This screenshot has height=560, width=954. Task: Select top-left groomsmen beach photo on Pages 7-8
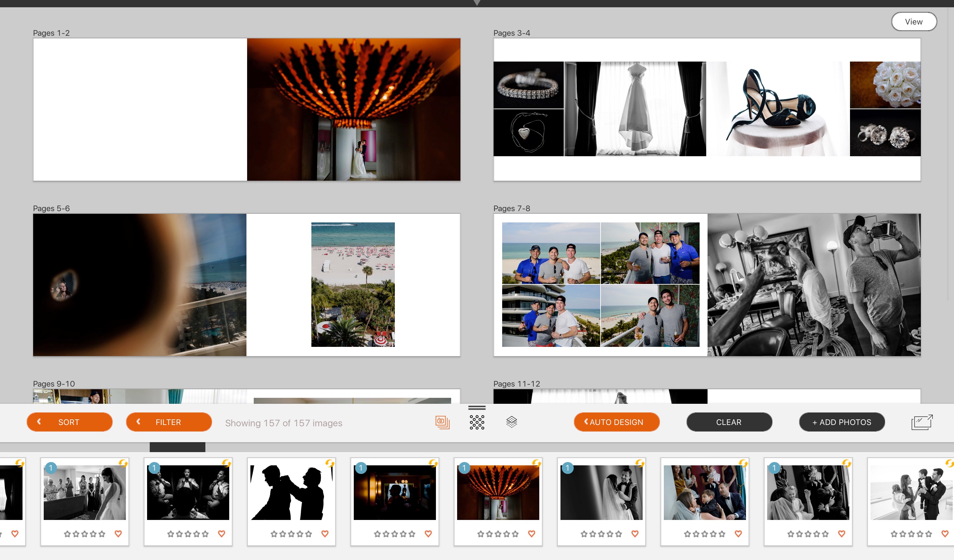[551, 253]
